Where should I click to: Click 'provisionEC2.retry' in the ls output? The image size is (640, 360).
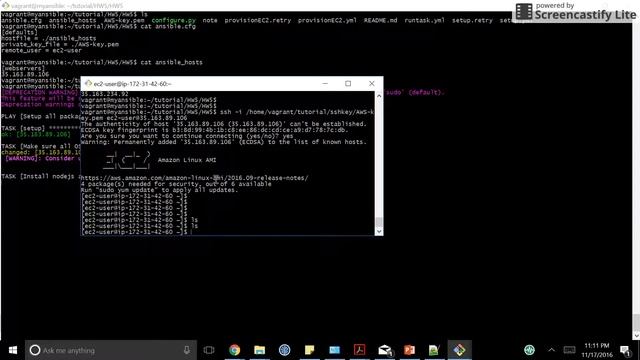click(258, 20)
